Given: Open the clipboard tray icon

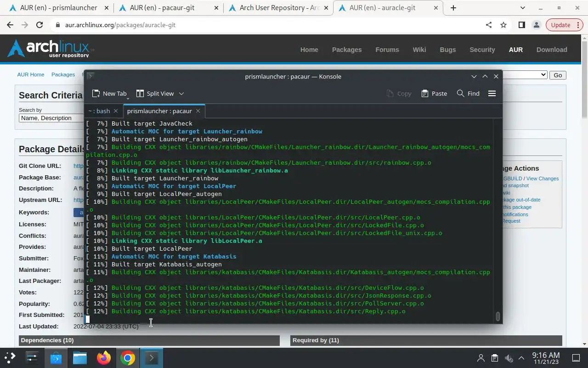Looking at the screenshot, I should pyautogui.click(x=495, y=358).
